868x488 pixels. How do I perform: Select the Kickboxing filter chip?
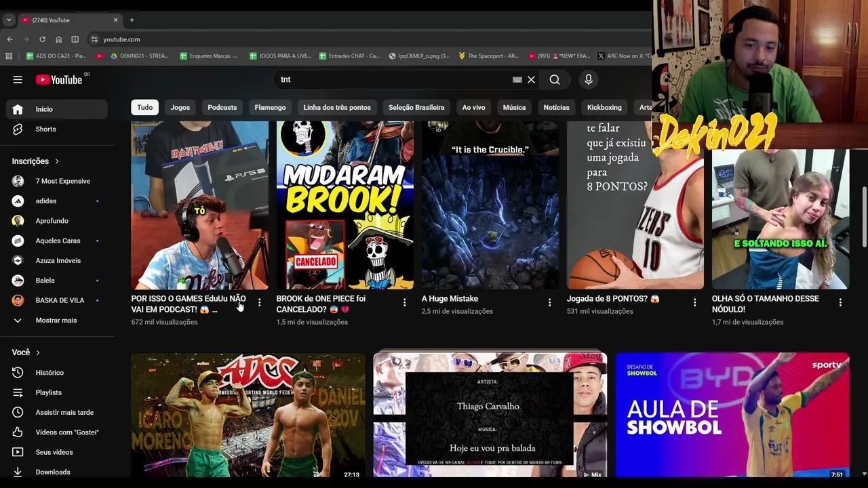604,107
